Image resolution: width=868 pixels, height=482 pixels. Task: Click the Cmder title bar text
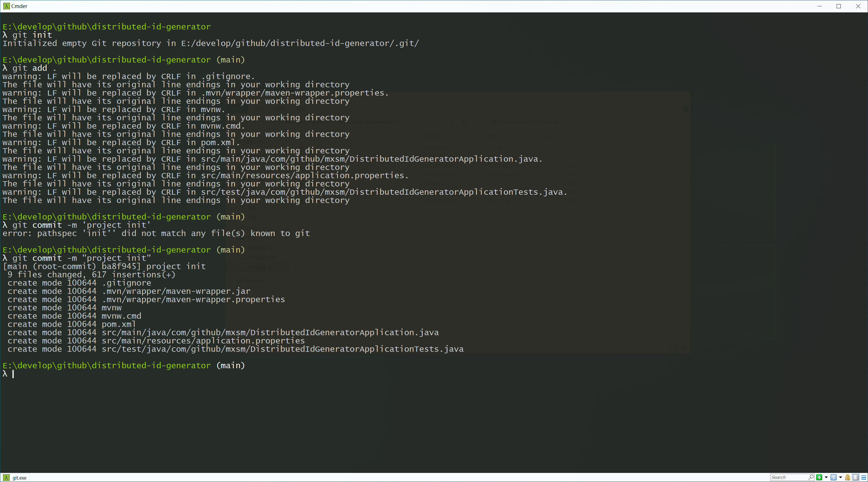pyautogui.click(x=19, y=6)
